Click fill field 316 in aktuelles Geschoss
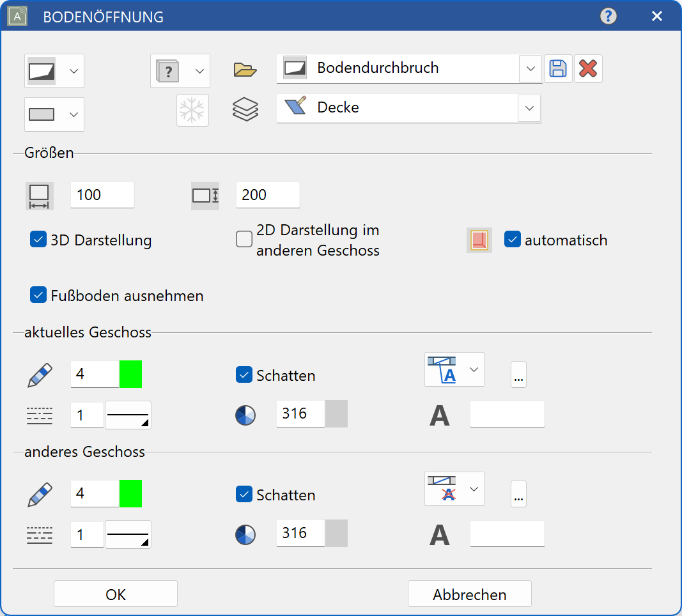The width and height of the screenshot is (682, 616). tap(301, 414)
